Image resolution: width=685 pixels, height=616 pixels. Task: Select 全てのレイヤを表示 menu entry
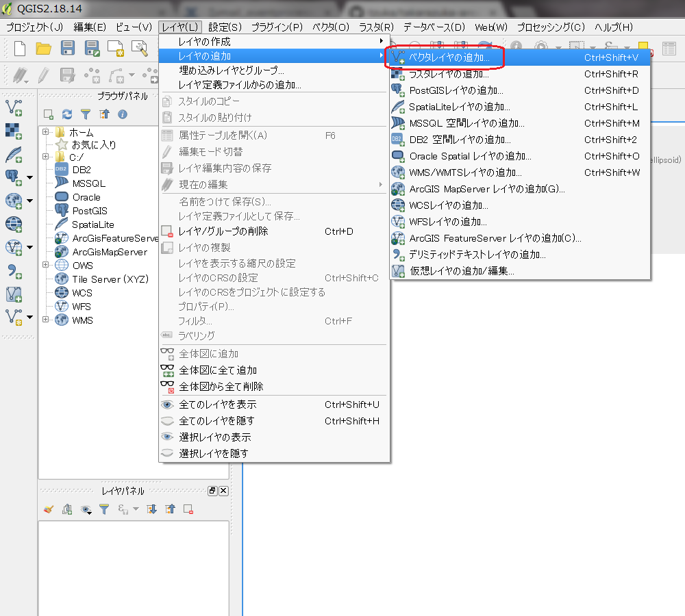point(274,405)
